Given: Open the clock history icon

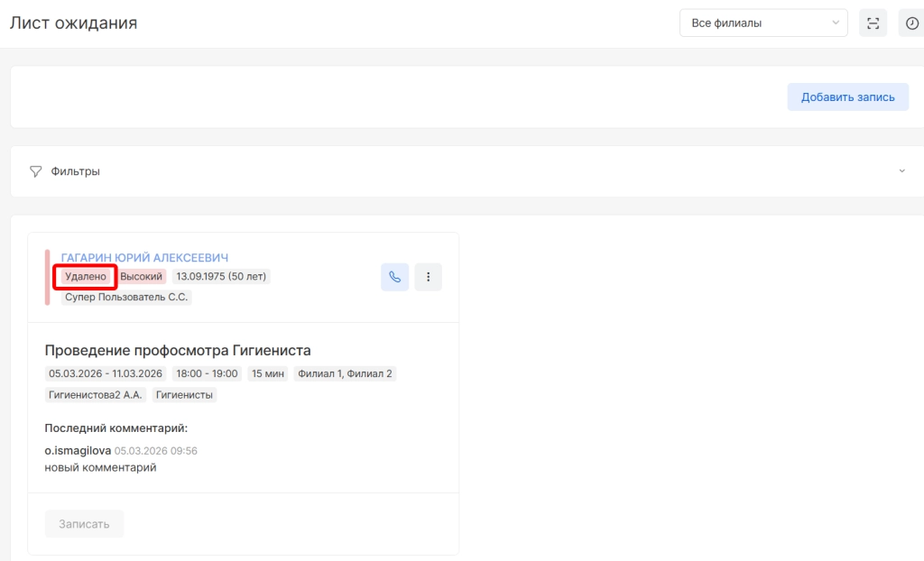Looking at the screenshot, I should [911, 23].
